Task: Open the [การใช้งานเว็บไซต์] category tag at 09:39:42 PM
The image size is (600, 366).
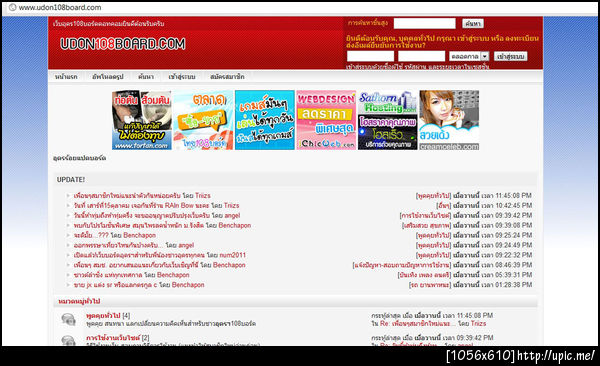Action: pos(426,216)
